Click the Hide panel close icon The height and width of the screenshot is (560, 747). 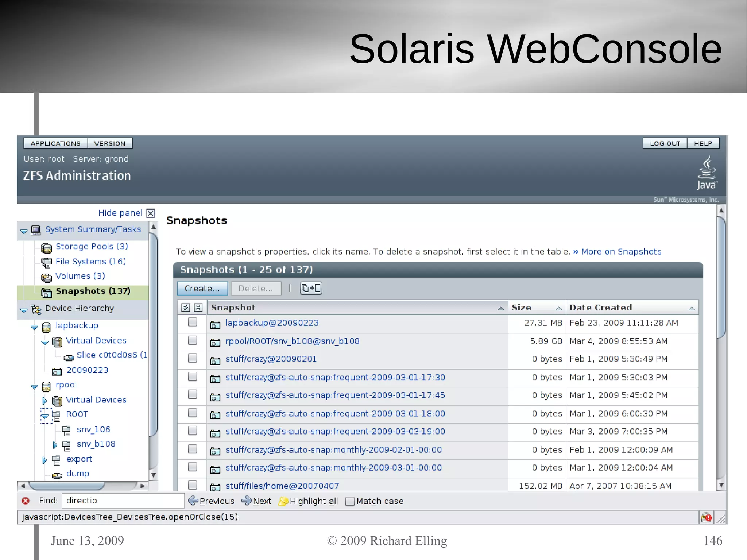point(151,213)
